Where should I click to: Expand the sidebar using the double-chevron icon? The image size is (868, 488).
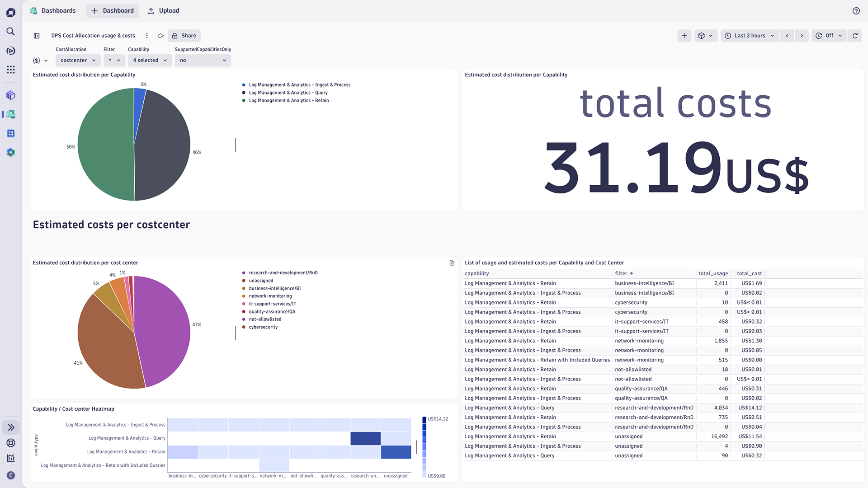pos(10,427)
